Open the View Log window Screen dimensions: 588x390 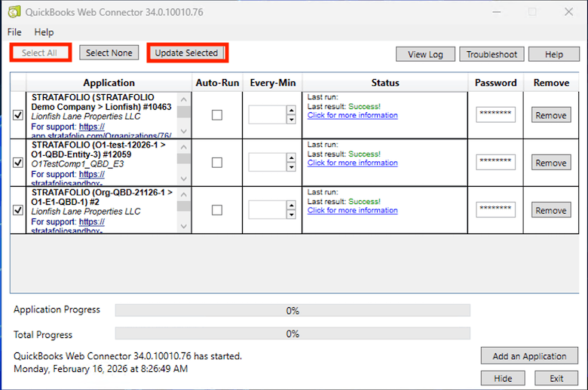(425, 54)
